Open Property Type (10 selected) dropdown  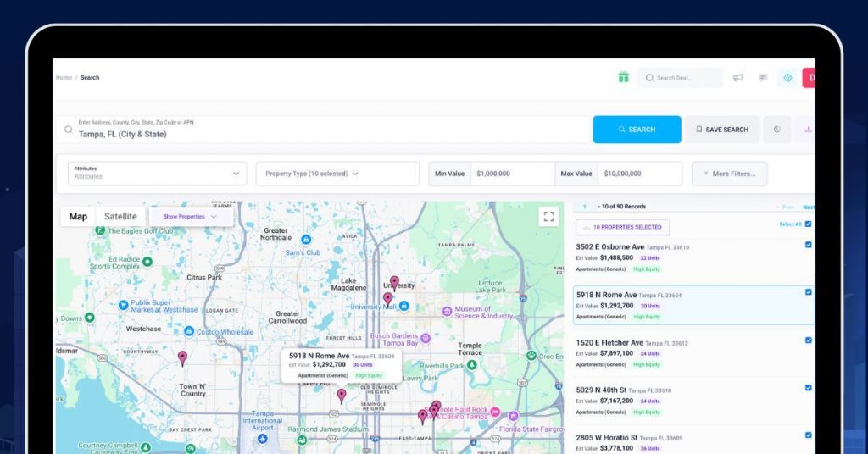click(x=337, y=174)
